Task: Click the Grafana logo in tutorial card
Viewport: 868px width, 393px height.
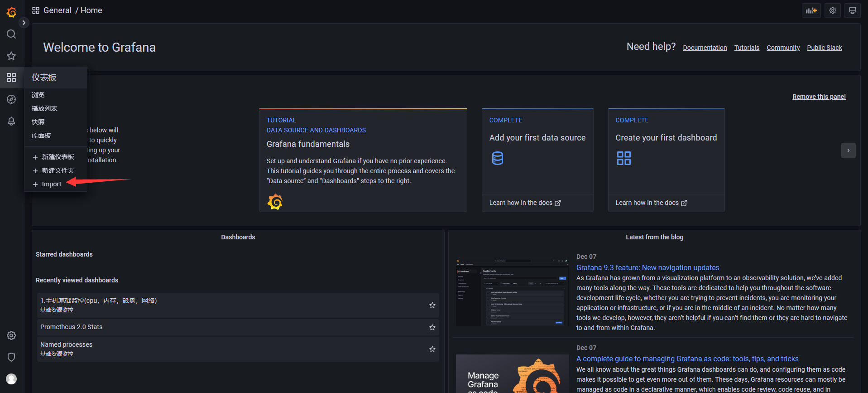Action: click(x=275, y=202)
